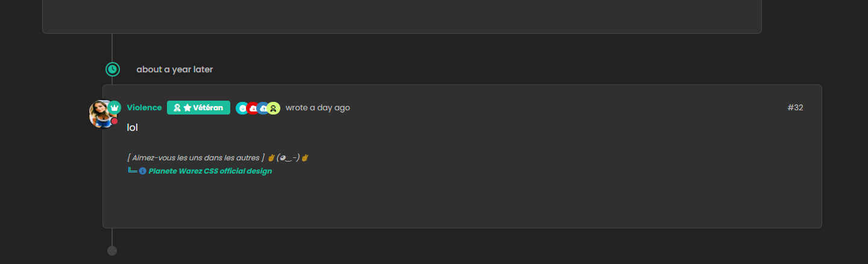The height and width of the screenshot is (264, 868).
Task: Click the "wrote a day ago" timestamp
Action: click(318, 108)
